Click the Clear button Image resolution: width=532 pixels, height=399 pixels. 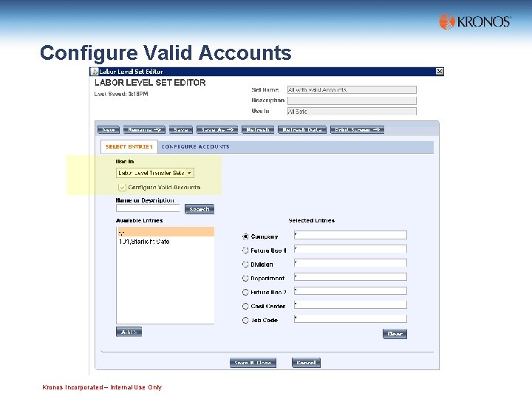coord(395,334)
